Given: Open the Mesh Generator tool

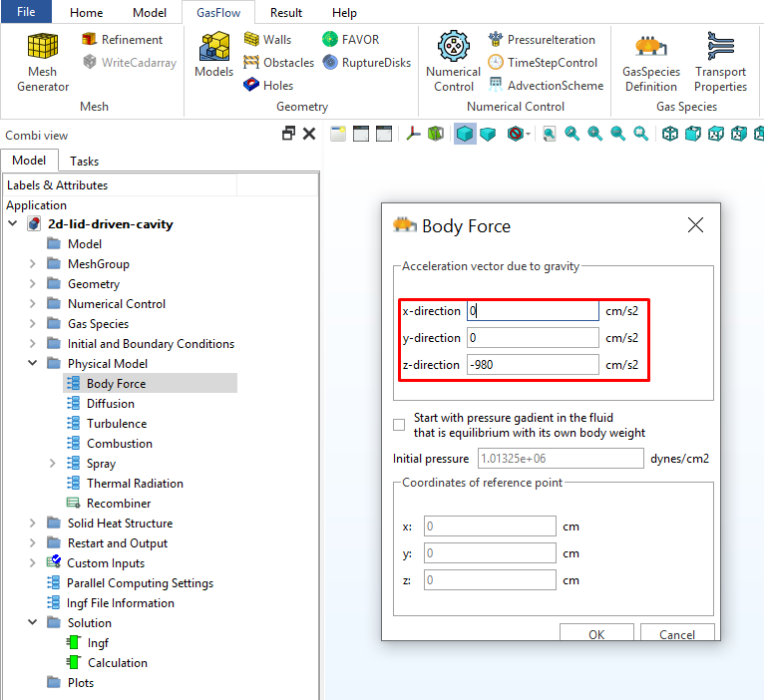Looking at the screenshot, I should [43, 62].
